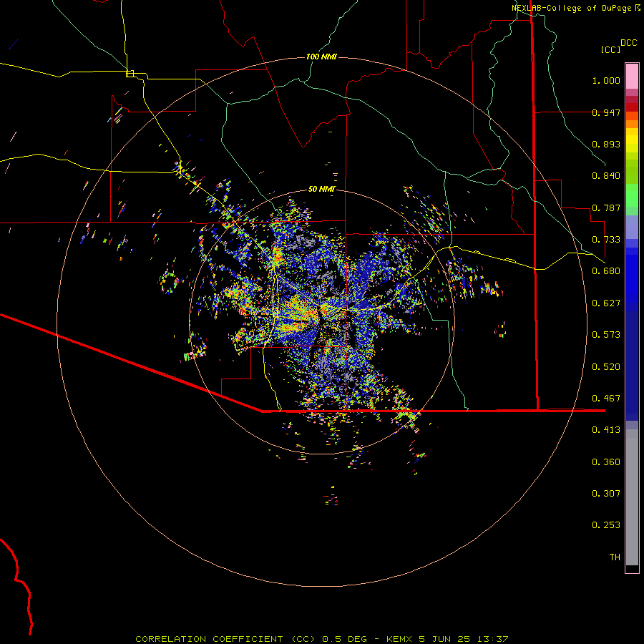Image resolution: width=644 pixels, height=644 pixels.
Task: Click the 0.627 color scale value
Action: click(606, 303)
